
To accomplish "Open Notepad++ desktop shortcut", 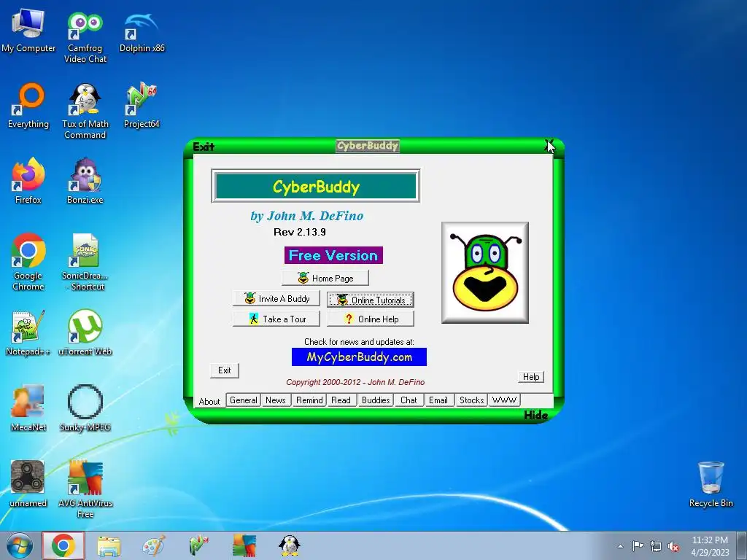I will click(x=28, y=333).
